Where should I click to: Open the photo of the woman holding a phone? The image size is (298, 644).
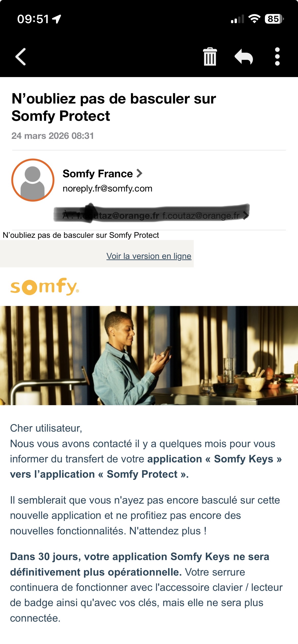pos(149,355)
